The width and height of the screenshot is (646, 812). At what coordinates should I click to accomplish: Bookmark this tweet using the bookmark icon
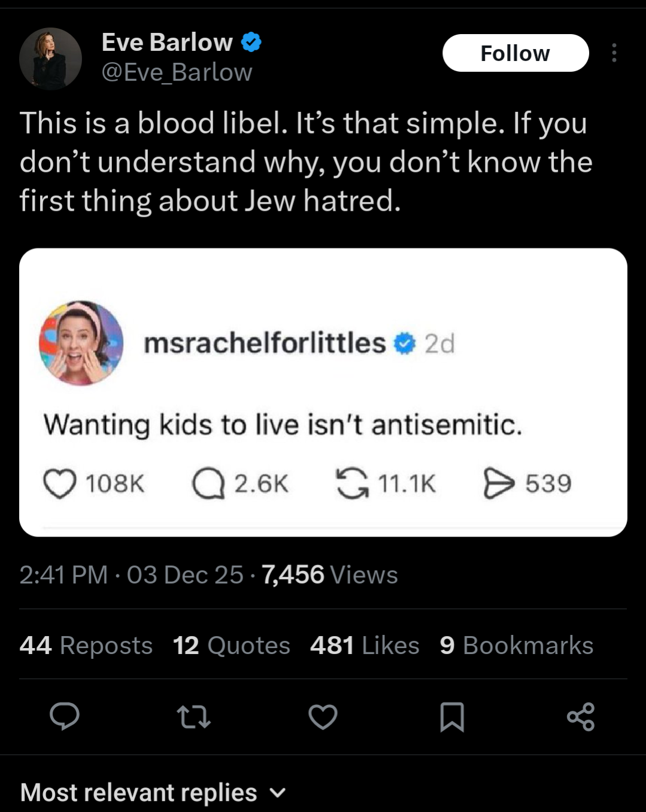pyautogui.click(x=452, y=717)
